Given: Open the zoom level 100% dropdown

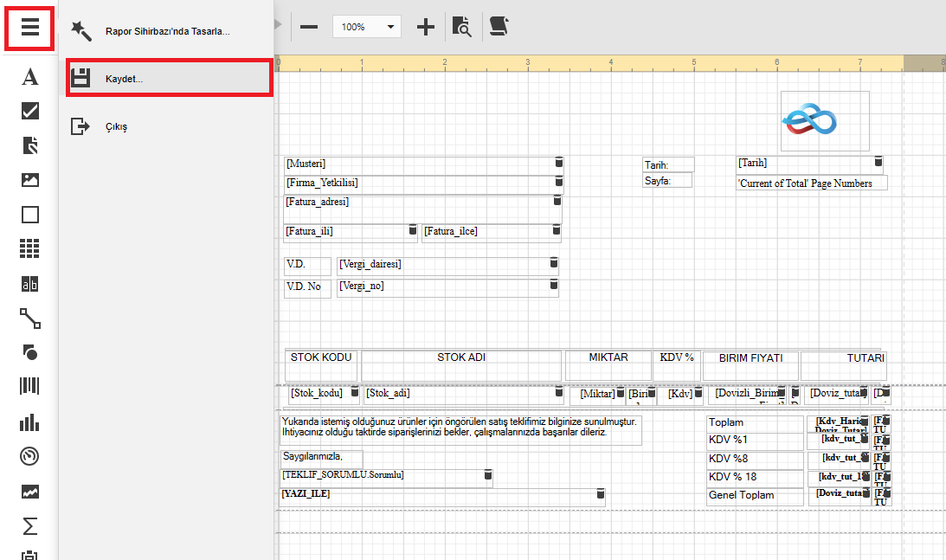Looking at the screenshot, I should 366,27.
